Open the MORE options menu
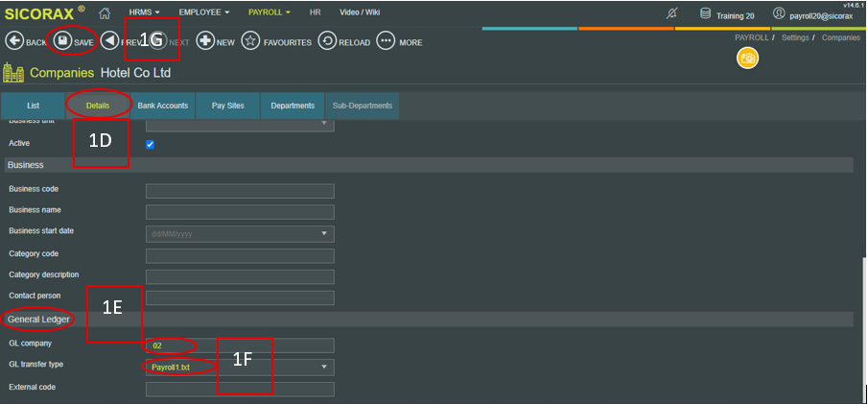Image resolution: width=868 pixels, height=404 pixels. click(x=399, y=41)
